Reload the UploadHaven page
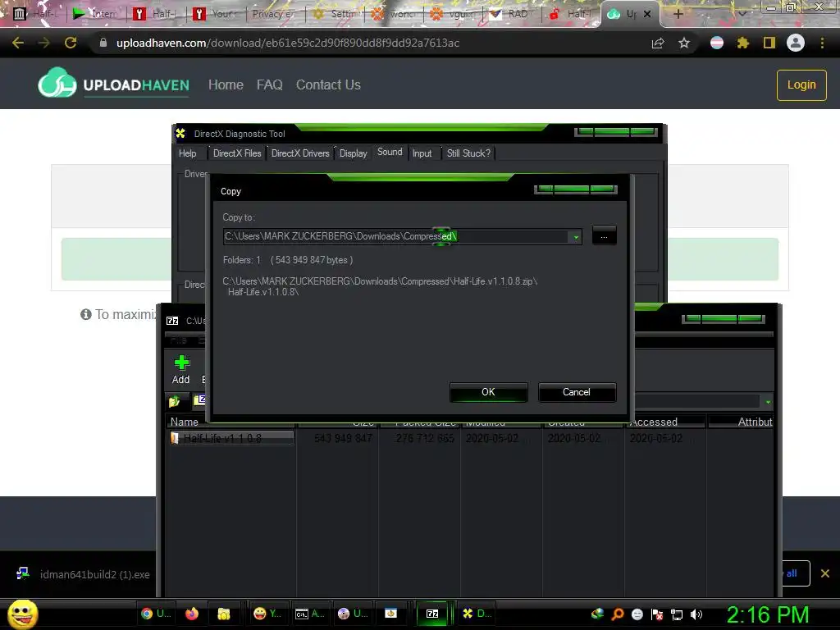Viewport: 840px width, 630px height. [71, 43]
